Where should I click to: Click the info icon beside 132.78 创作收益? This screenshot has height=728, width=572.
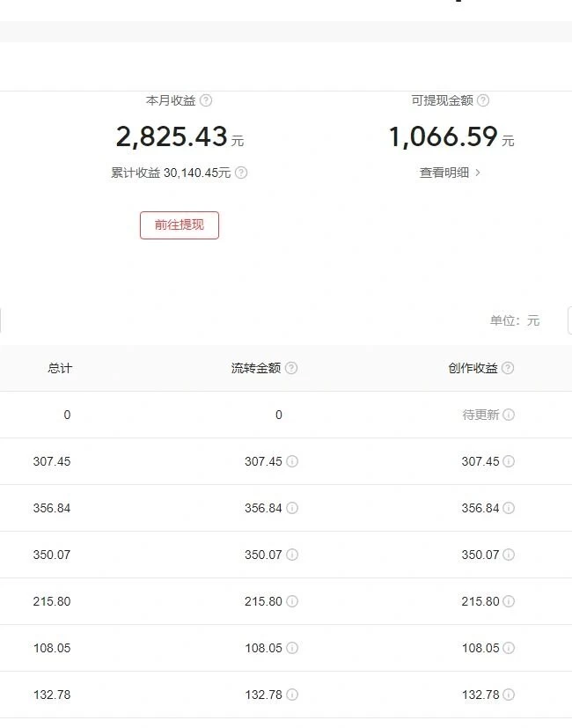(507, 695)
